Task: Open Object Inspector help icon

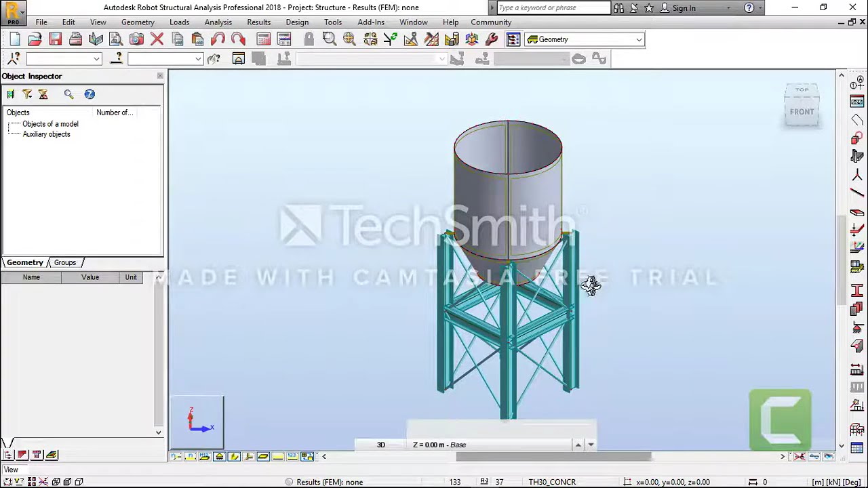Action: tap(90, 94)
